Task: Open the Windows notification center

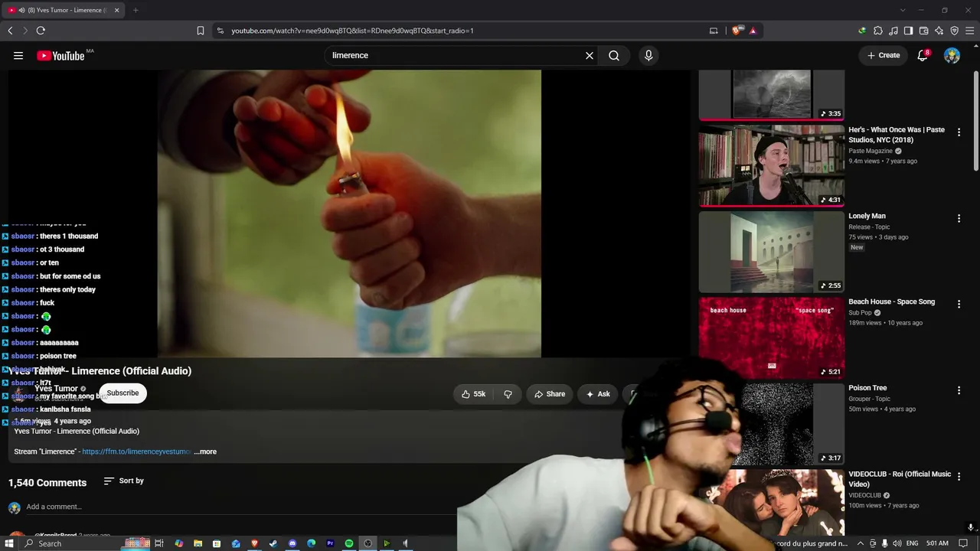Action: [963, 543]
